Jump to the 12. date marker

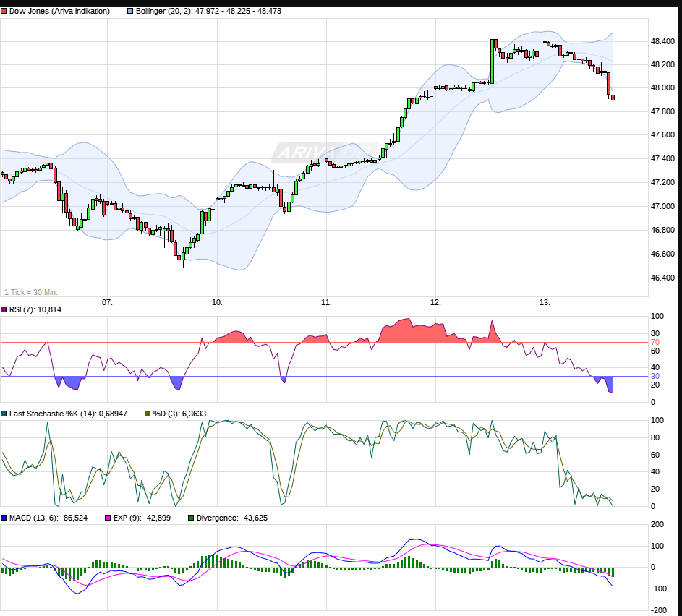click(435, 302)
